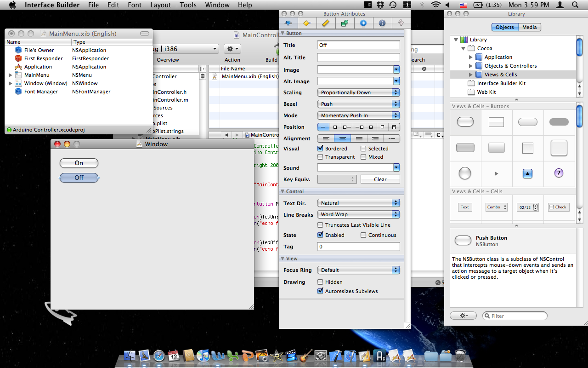Select the Text cell object in Library
The image size is (588, 368).
point(465,207)
